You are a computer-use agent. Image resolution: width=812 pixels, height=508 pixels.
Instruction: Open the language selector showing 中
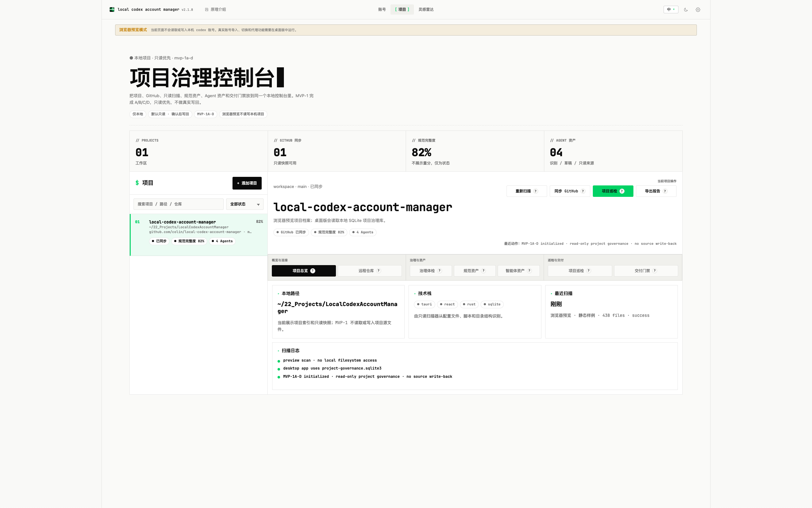671,10
